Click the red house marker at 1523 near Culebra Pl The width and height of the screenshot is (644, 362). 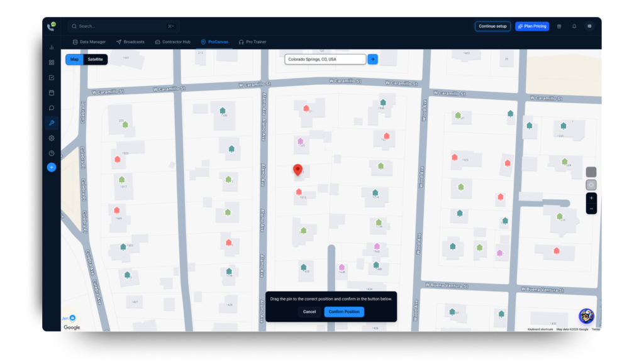[x=118, y=159]
